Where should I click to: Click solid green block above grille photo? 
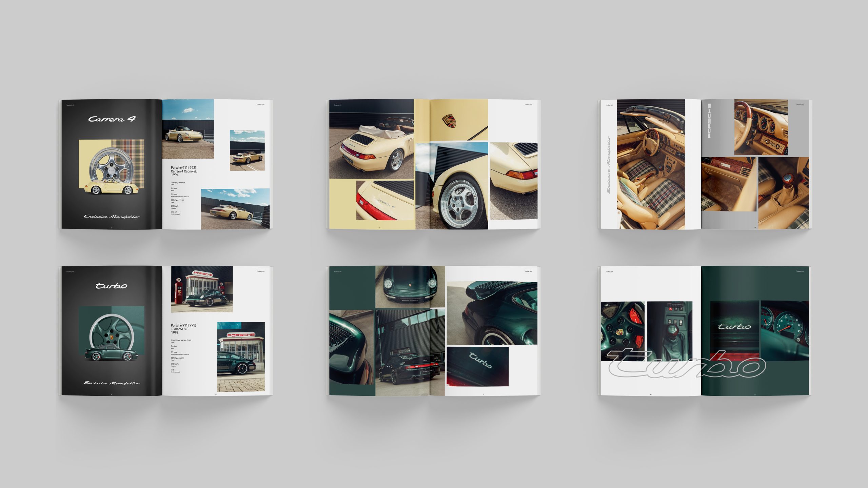click(352, 287)
